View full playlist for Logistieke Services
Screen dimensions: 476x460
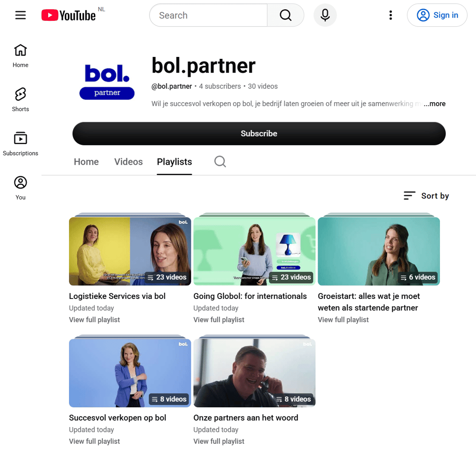click(x=94, y=320)
